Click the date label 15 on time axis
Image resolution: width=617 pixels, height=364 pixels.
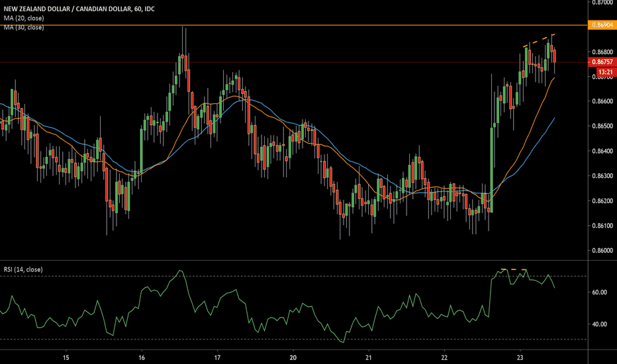click(66, 357)
